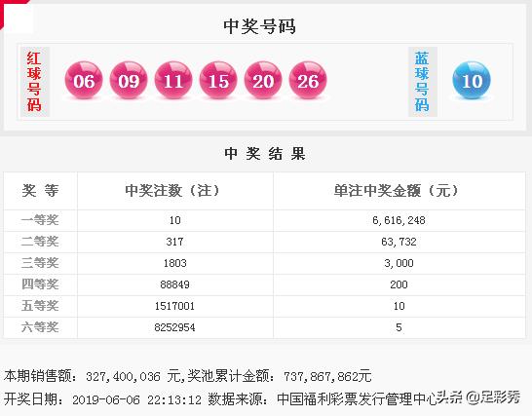Click the 中奖结果 heading

(265, 154)
